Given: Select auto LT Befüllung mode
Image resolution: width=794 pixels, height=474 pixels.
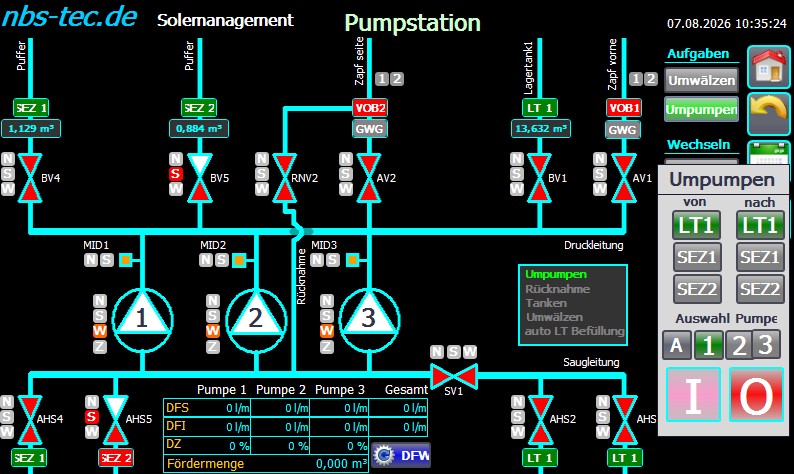Looking at the screenshot, I should 574,331.
